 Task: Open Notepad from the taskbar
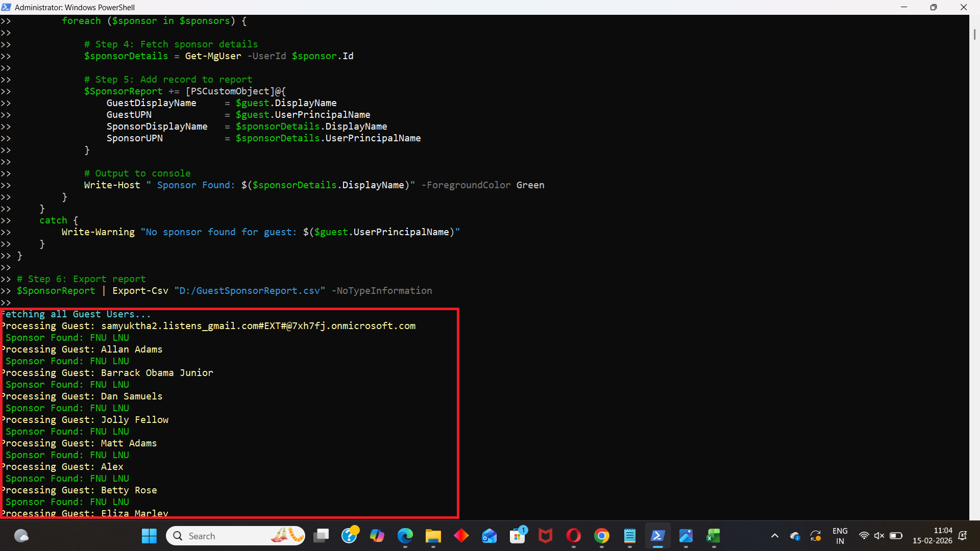click(630, 536)
